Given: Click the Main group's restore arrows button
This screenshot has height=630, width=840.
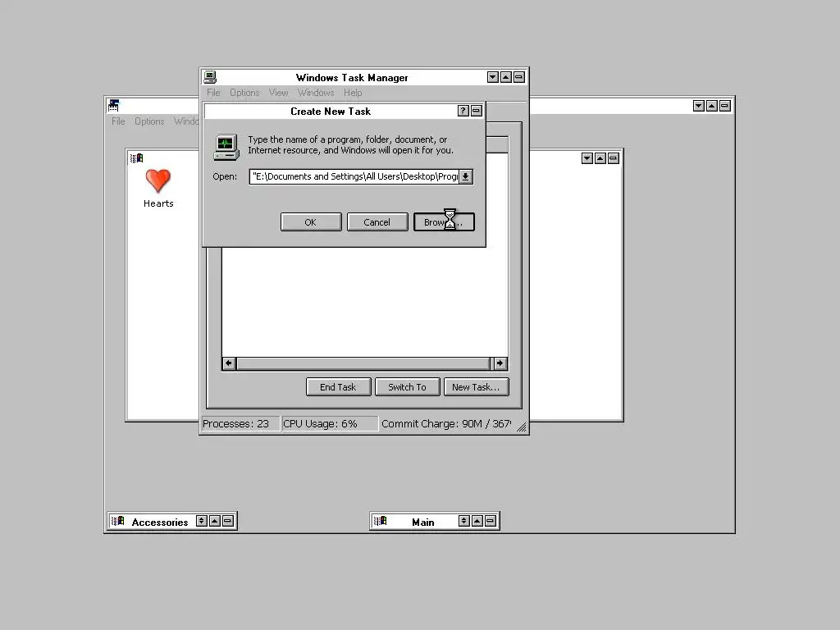Looking at the screenshot, I should 464,521.
